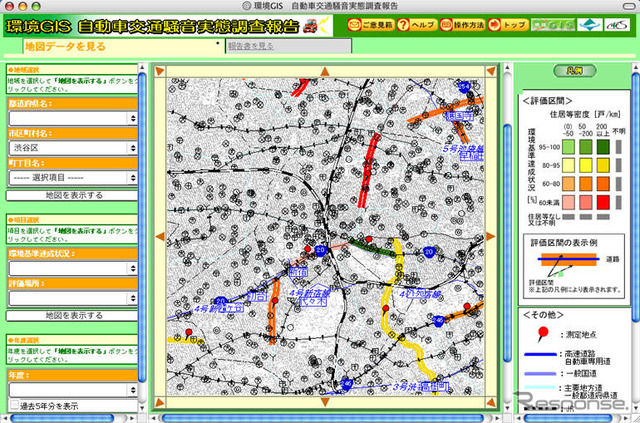Image resolution: width=640 pixels, height=423 pixels.
Task: Switch to 地図データを見る tab
Action: click(x=65, y=47)
